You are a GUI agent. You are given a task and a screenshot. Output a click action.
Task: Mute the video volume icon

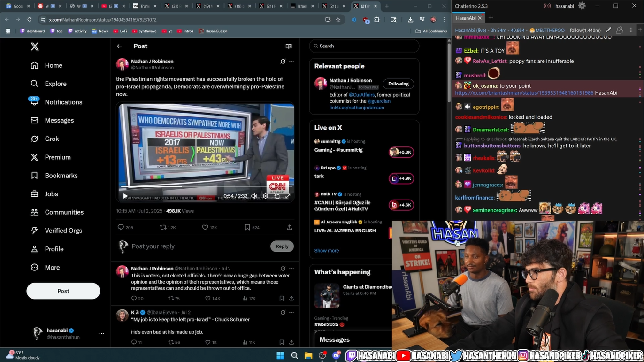[x=254, y=196]
